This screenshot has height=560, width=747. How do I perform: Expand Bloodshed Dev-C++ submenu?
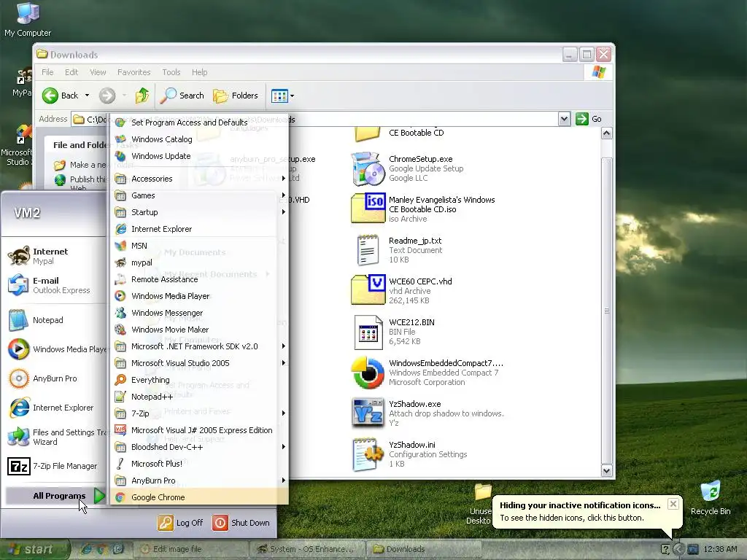[x=199, y=447]
